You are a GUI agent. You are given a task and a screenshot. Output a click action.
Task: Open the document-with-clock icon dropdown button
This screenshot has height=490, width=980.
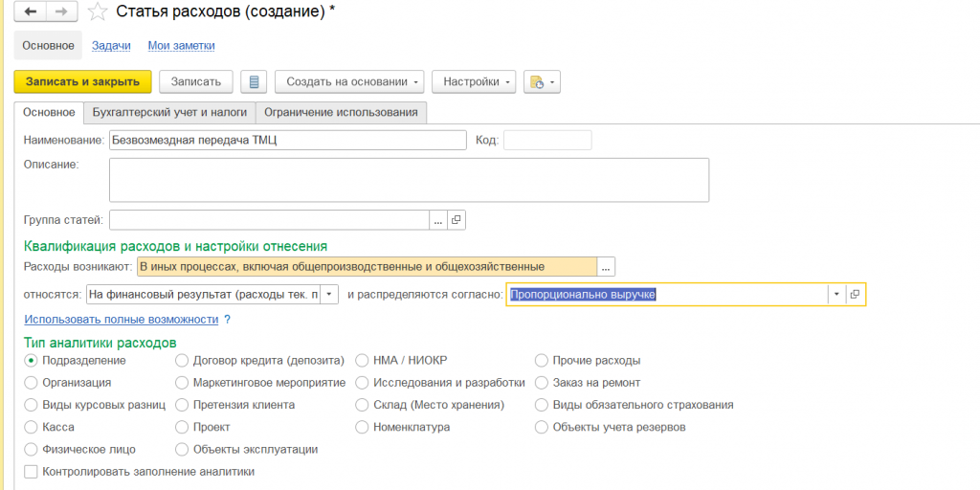click(542, 82)
